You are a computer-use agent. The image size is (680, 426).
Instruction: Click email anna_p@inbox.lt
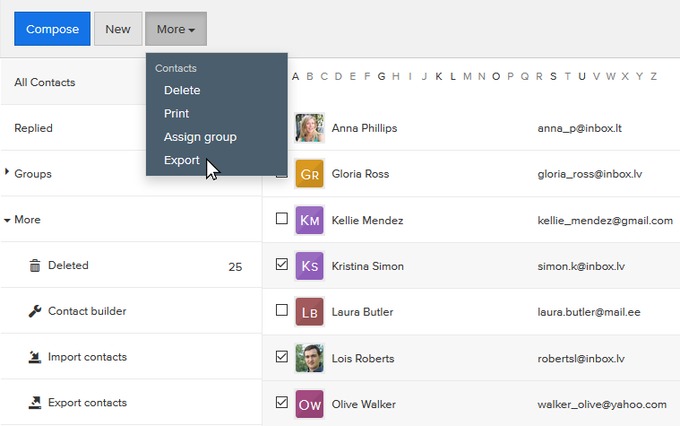579,128
